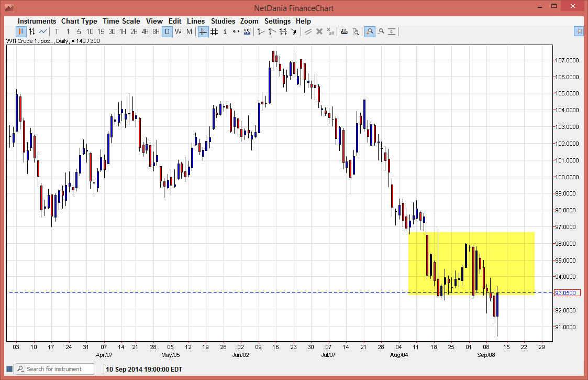Open the Instruments menu
Screen dimensions: 588x380
pyautogui.click(x=37, y=21)
